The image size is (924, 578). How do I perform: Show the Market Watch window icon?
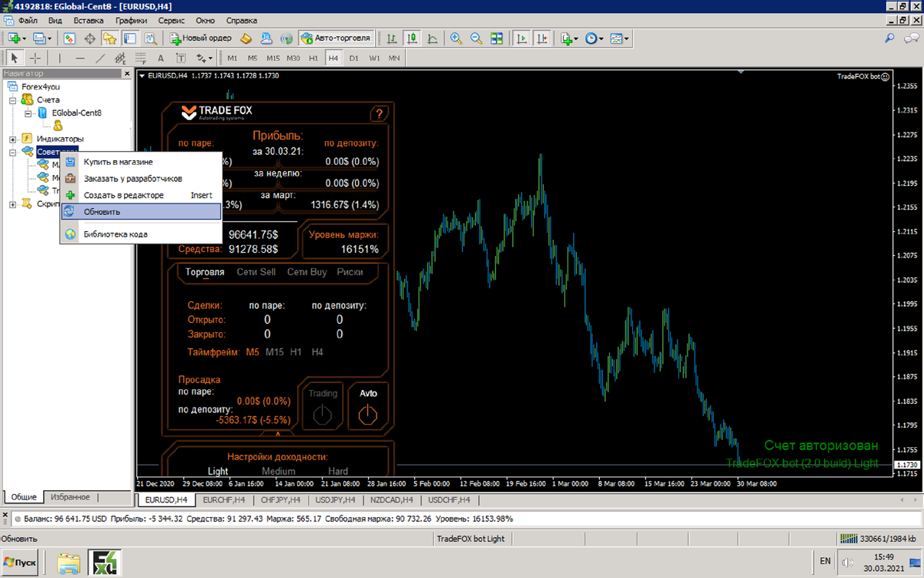point(69,38)
